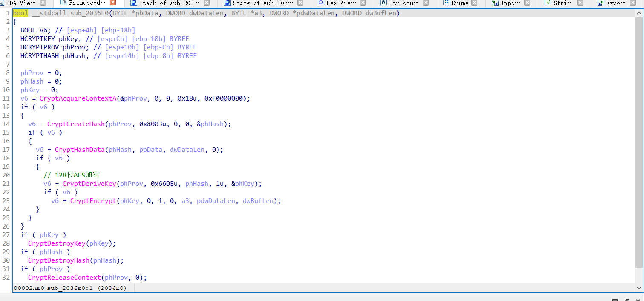This screenshot has height=301, width=644.
Task: Click the 0x8003u constant
Action: pyautogui.click(x=152, y=124)
